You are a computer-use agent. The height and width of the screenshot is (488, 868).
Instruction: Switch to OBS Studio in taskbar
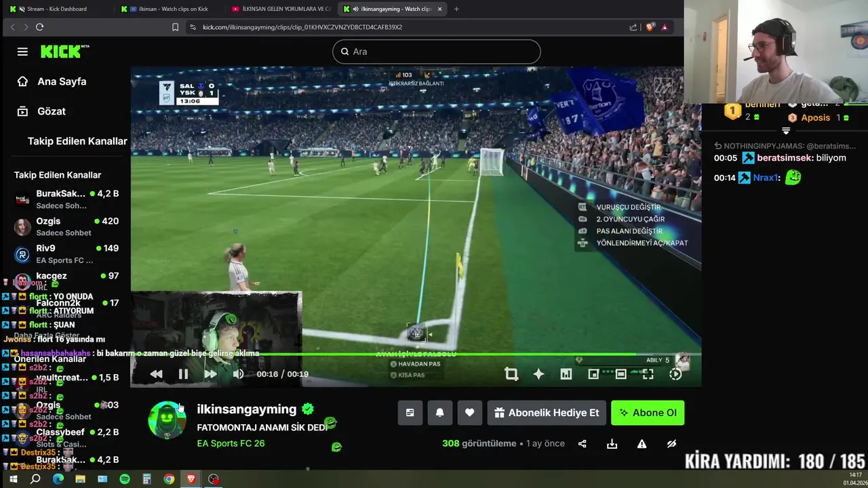tap(214, 479)
